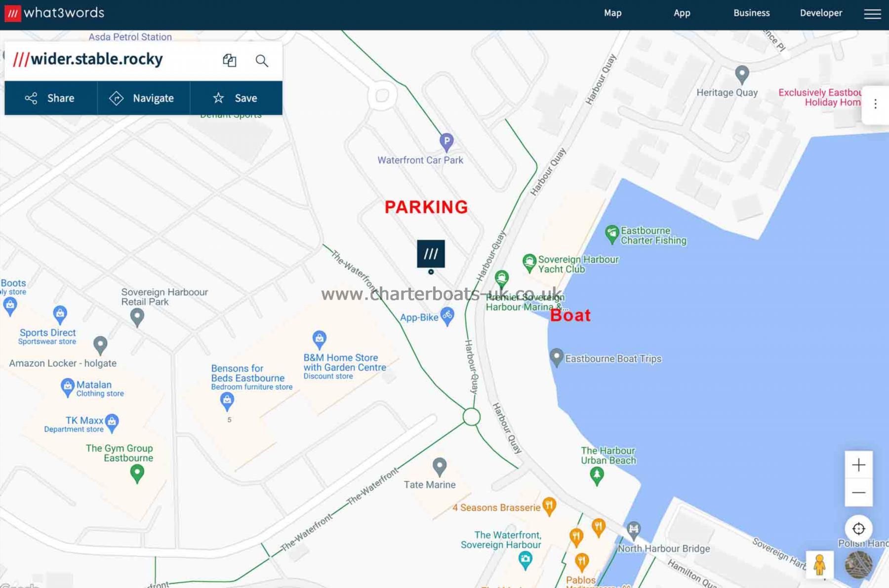Viewport: 889px width, 588px height.
Task: Select Sovereign Harbour Retail Park pin
Action: point(137,317)
